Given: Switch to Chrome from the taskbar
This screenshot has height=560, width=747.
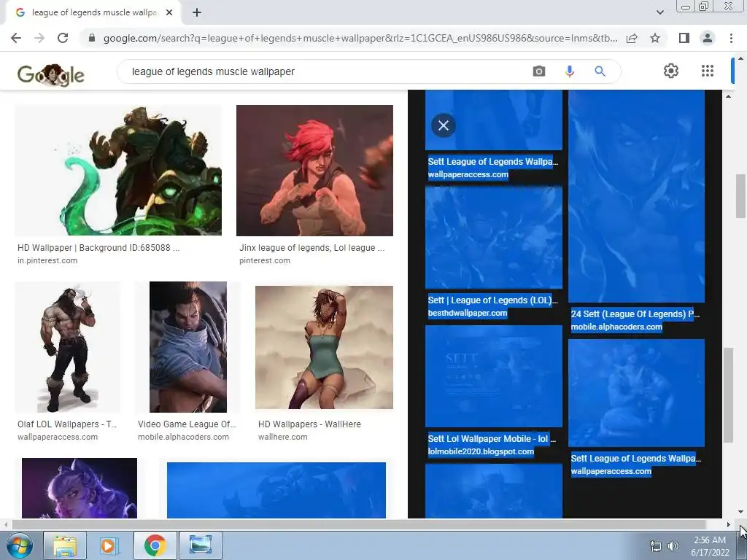Looking at the screenshot, I should tap(155, 545).
